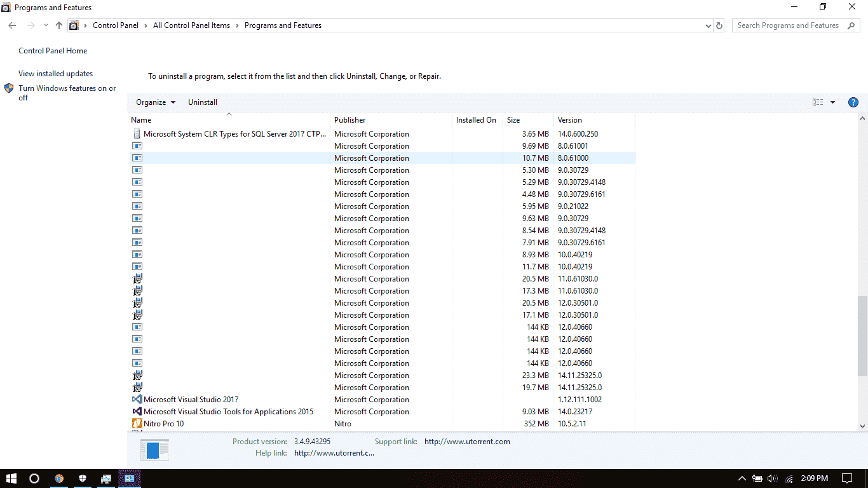
Task: Click the All Control Panel Items breadcrumb
Action: coord(191,25)
